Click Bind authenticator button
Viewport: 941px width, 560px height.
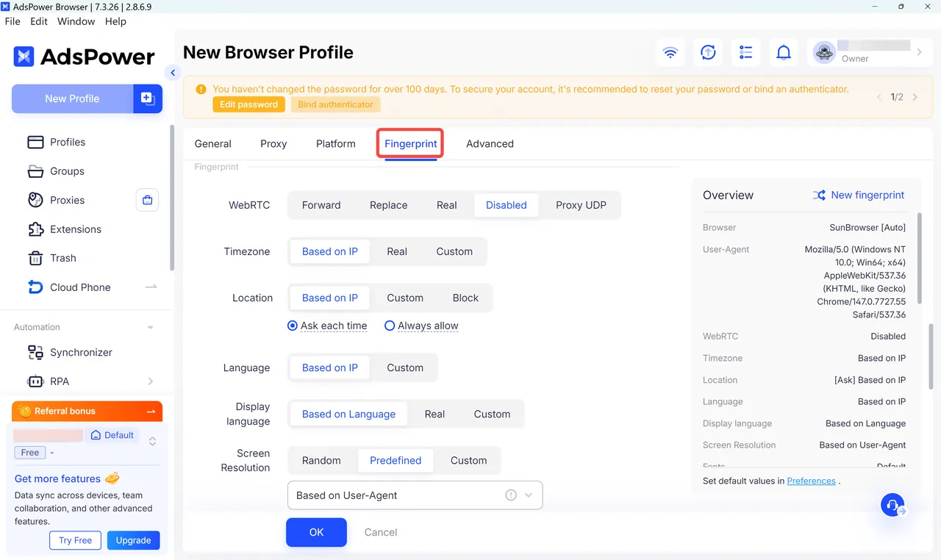pyautogui.click(x=336, y=104)
